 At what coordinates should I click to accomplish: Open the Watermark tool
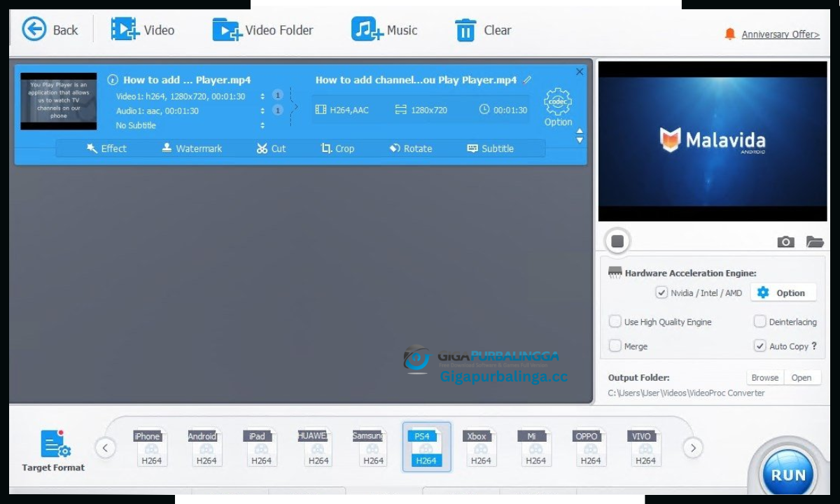click(192, 148)
